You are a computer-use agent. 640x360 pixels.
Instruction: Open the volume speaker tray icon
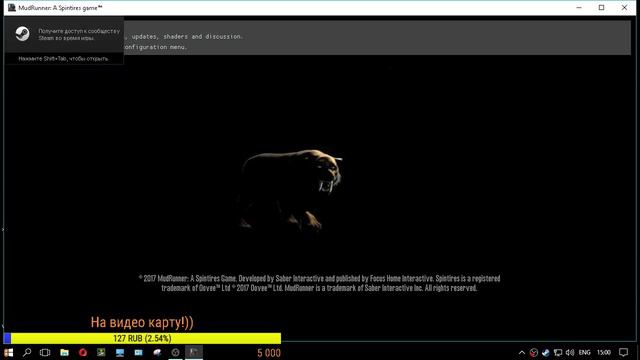pos(570,352)
